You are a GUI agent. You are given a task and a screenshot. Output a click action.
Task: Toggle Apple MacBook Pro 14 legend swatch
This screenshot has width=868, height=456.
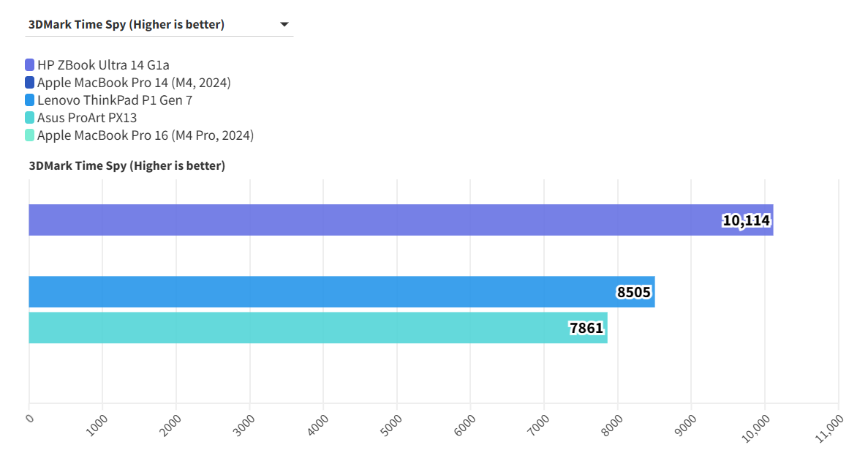coord(29,83)
